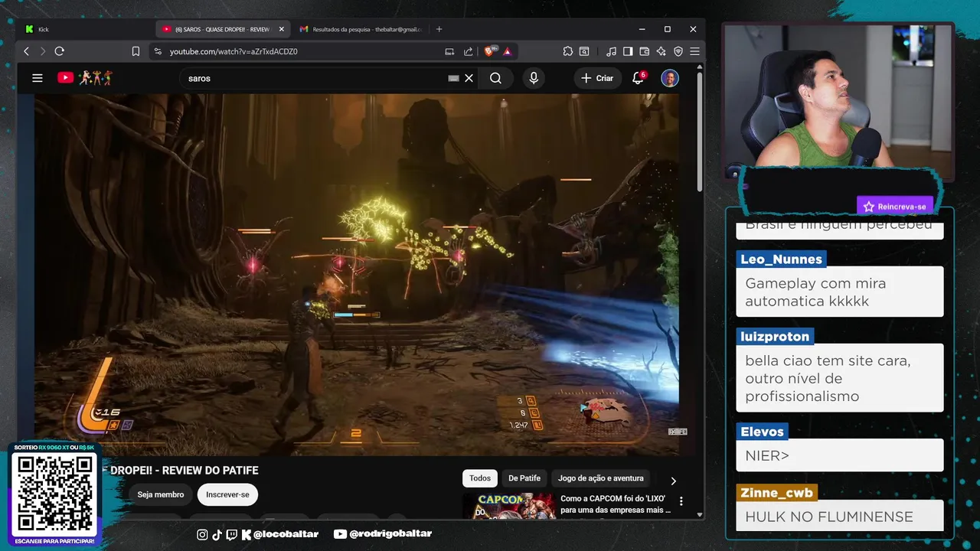Open the browser main hamburger menu
Screen dimensions: 980x551
[x=694, y=51]
